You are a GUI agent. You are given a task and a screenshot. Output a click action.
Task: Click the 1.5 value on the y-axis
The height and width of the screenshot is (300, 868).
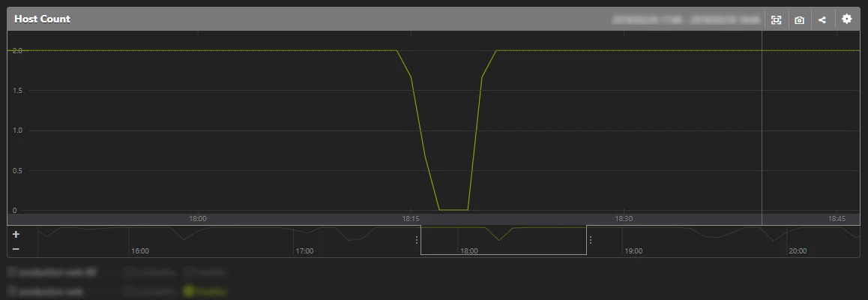point(17,90)
